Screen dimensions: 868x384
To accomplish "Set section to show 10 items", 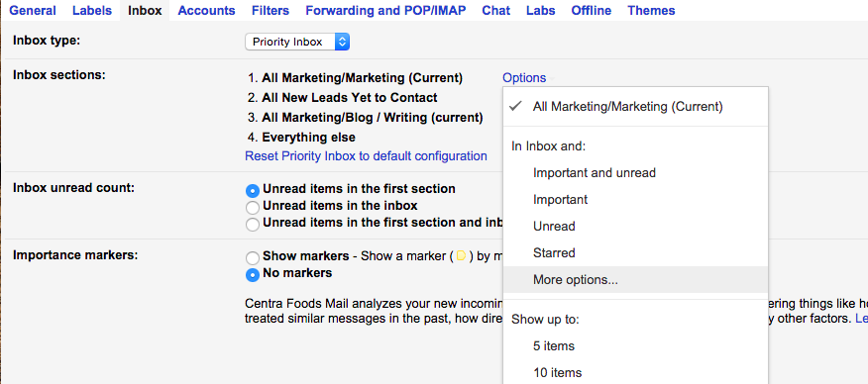I will (x=635, y=372).
